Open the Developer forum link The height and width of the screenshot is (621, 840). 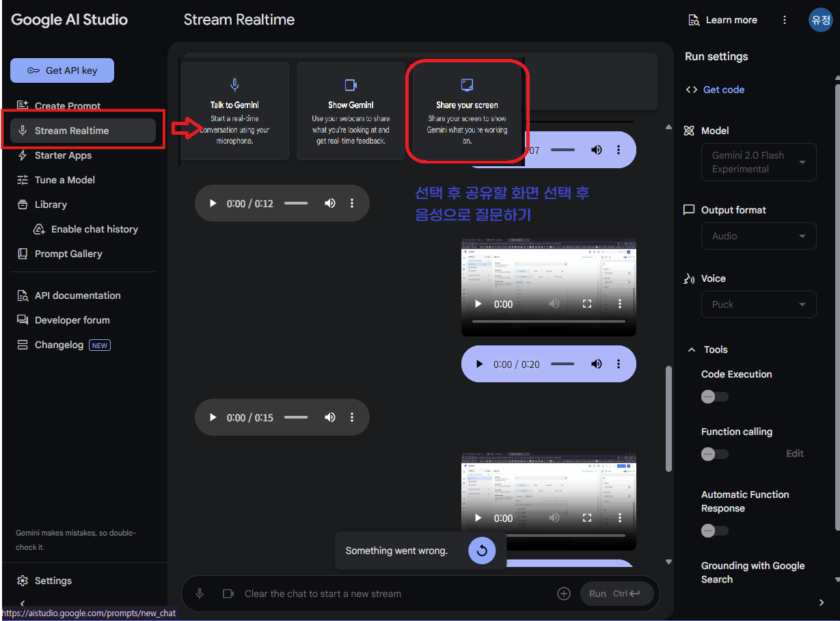(x=72, y=320)
